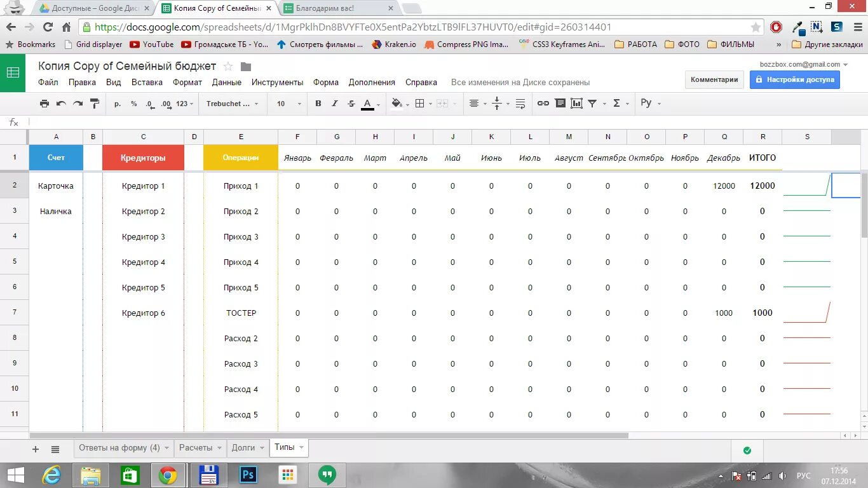Click the vertical align icon

click(498, 104)
